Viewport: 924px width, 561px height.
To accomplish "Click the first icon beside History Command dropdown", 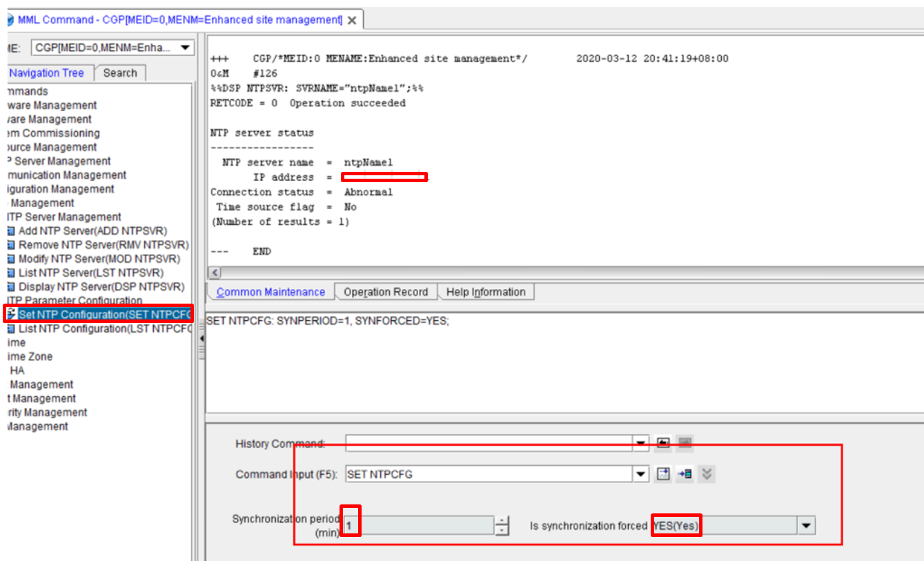I will click(x=663, y=443).
